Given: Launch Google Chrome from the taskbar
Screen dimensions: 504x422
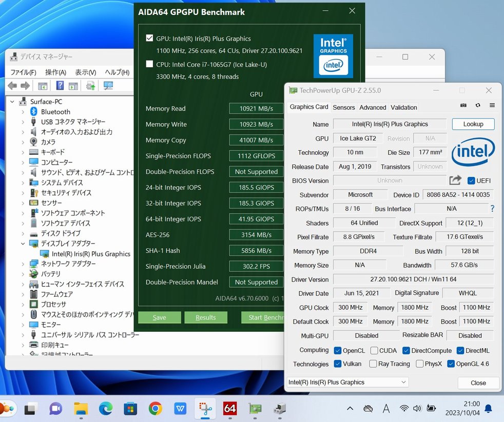Looking at the screenshot, I should (155, 409).
